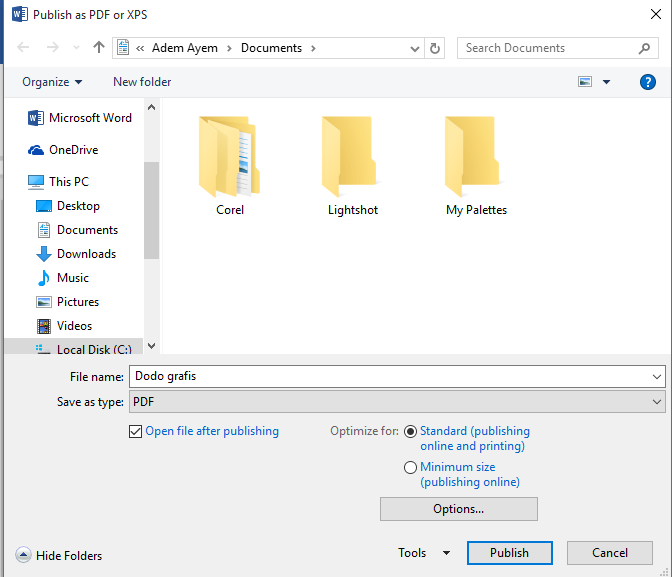Click the Options... button
The height and width of the screenshot is (577, 672).
coord(459,509)
